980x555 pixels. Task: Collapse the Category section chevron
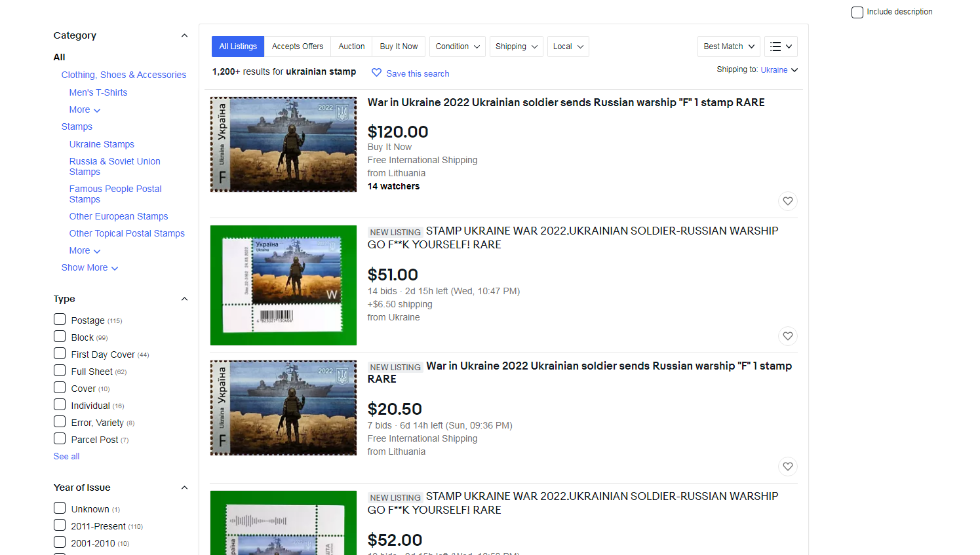pyautogui.click(x=184, y=36)
